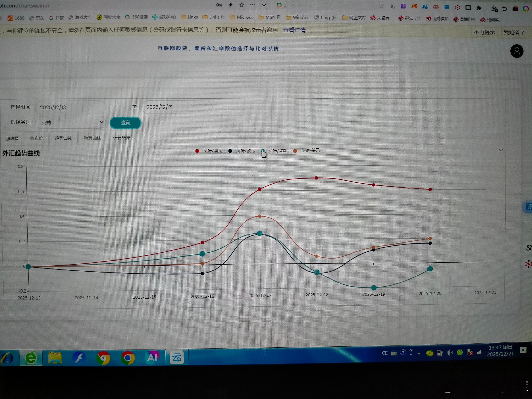Click the scissors screenshot icon in toolbar
Image resolution: width=532 pixels, height=399 pixels.
392,6
